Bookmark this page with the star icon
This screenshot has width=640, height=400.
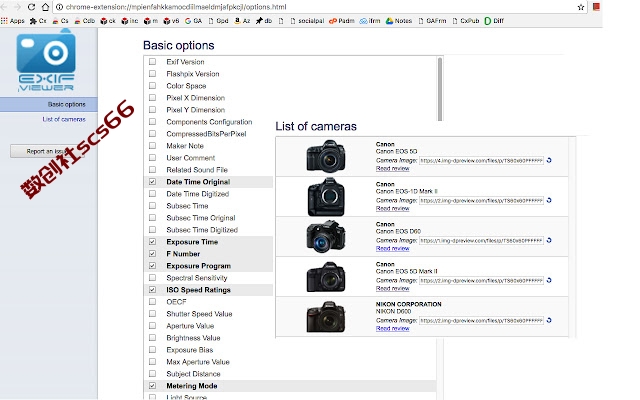pos(581,7)
